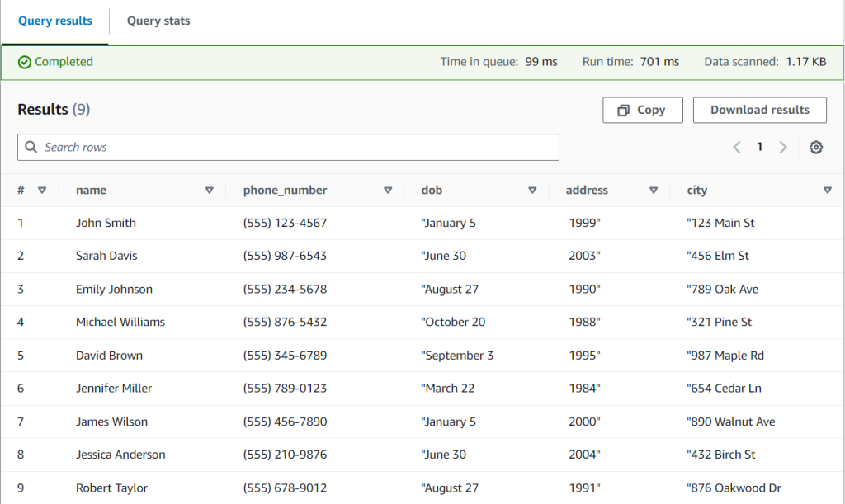
Task: Click the previous page arrow
Action: (x=736, y=147)
